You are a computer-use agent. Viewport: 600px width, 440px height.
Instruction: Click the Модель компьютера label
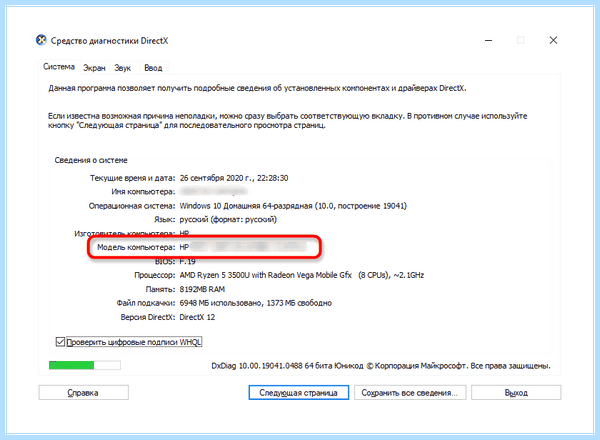click(136, 247)
